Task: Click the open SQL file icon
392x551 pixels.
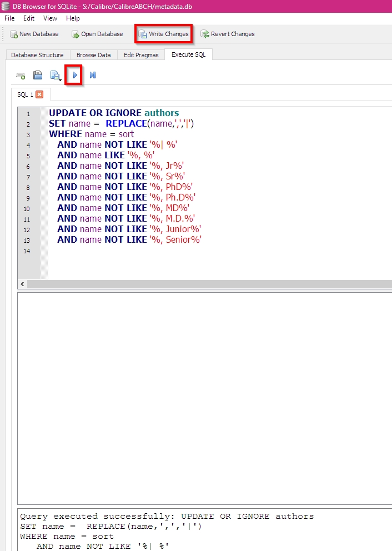Action: (x=38, y=75)
